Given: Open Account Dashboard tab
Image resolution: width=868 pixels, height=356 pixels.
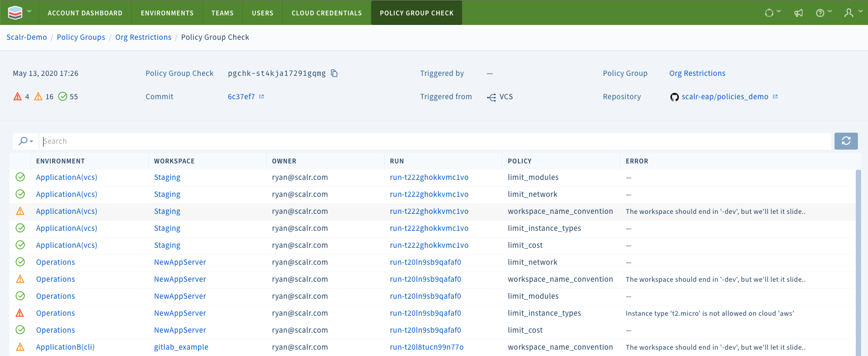Looking at the screenshot, I should pos(85,13).
